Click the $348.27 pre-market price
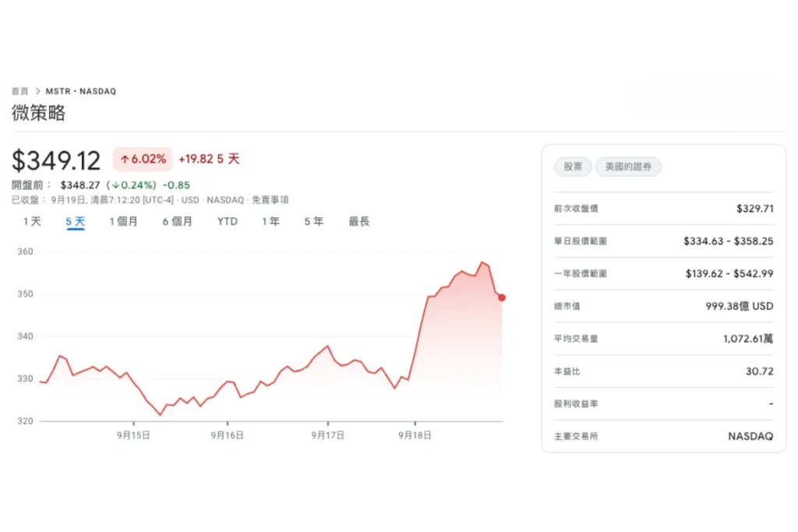798x532 pixels. [x=80, y=185]
